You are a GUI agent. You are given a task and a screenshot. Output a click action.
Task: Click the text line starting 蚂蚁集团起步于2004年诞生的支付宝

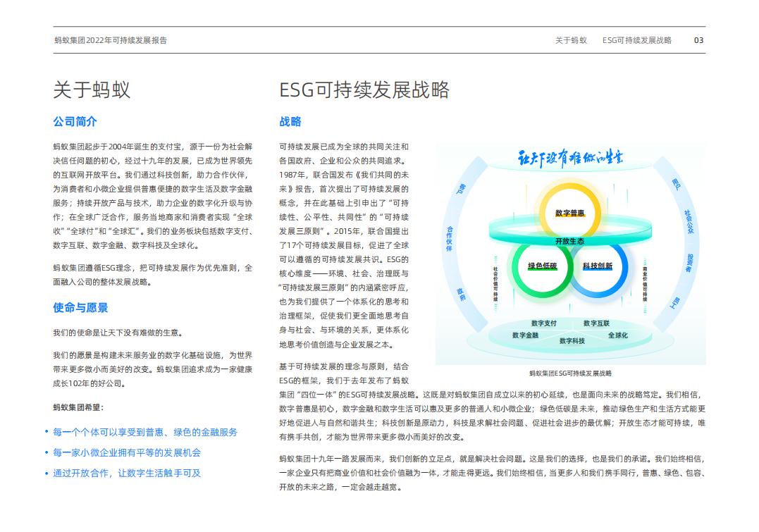pyautogui.click(x=153, y=146)
